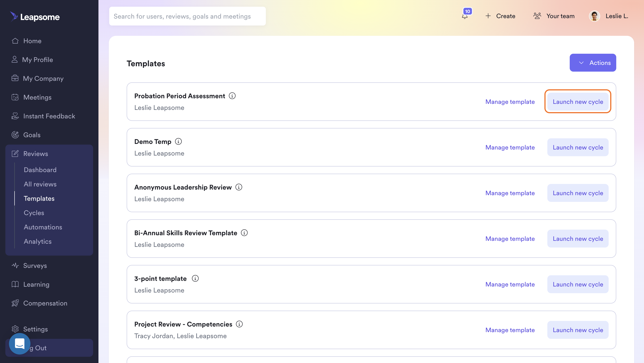This screenshot has width=644, height=363.
Task: Show info for Bi-Annual Skills Review Template
Action: pos(244,233)
